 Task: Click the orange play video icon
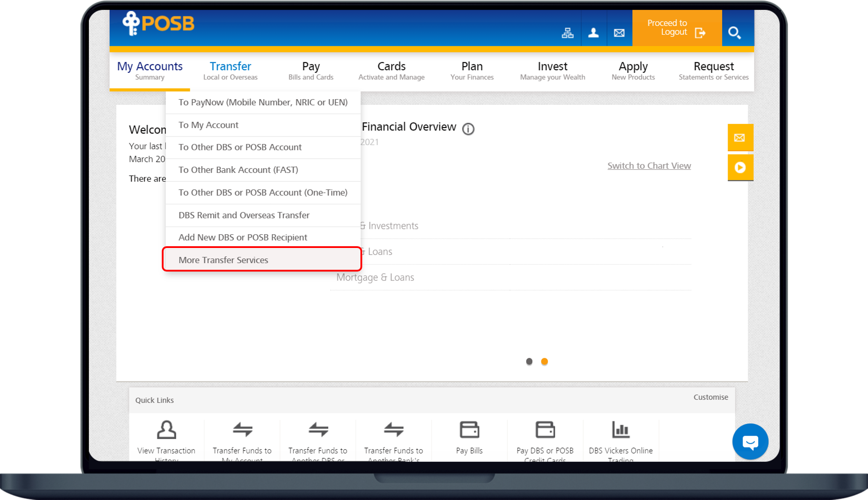pyautogui.click(x=740, y=168)
